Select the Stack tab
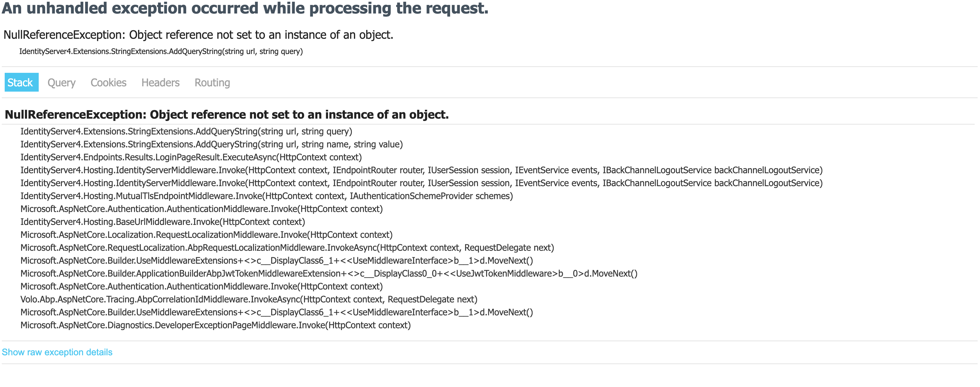Screen dimensions: 980x387 point(21,82)
